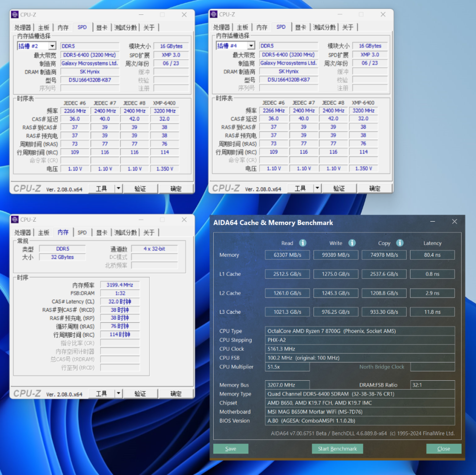Open the slot #2 memory slot dropdown

(53, 46)
